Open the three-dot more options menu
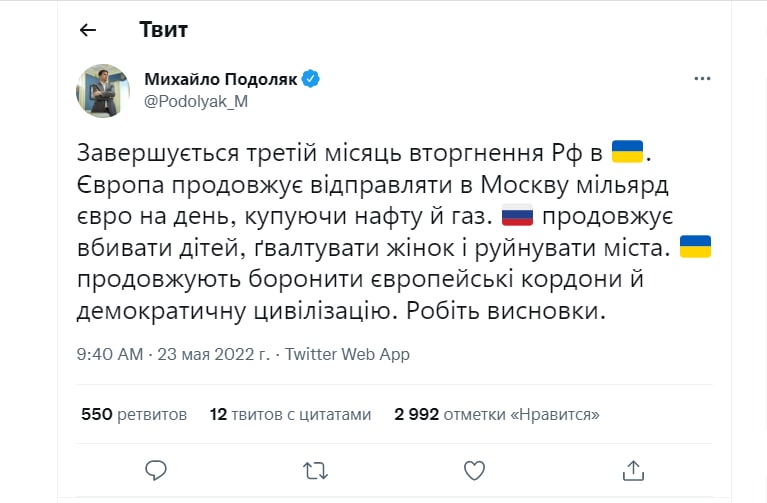This screenshot has height=503, width=767. (703, 78)
